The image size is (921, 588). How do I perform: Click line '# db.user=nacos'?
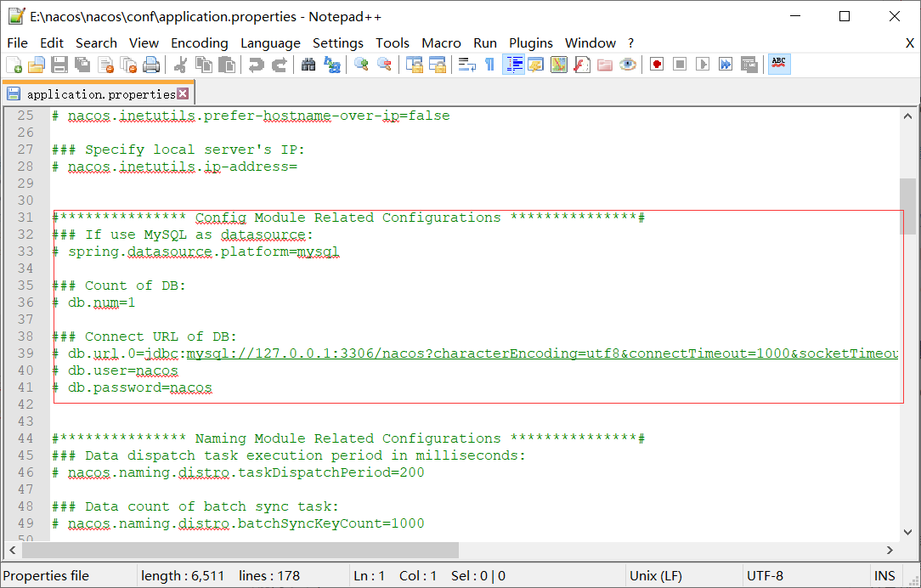pyautogui.click(x=116, y=370)
